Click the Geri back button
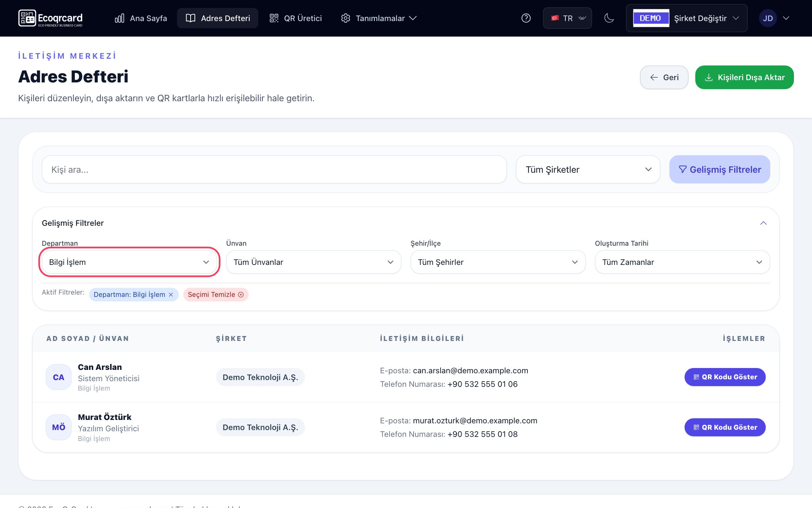812x508 pixels. 664,77
